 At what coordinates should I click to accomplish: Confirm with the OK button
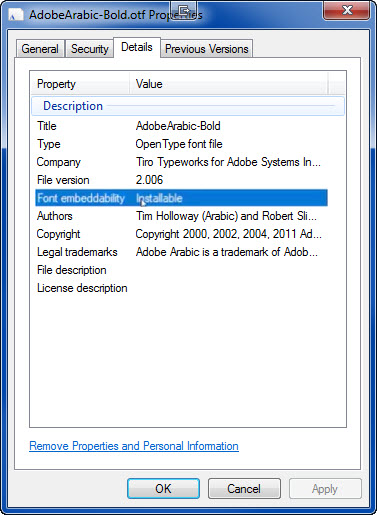tap(163, 489)
